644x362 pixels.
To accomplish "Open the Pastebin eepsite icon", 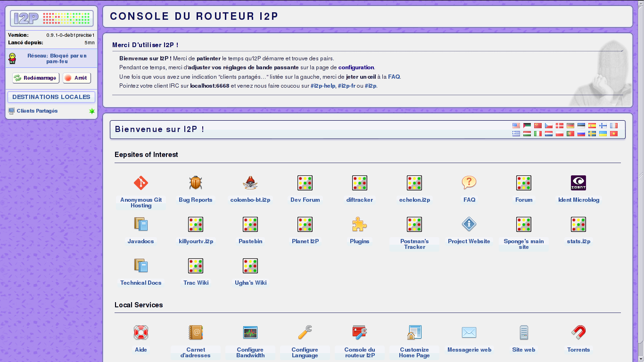I will pos(250,224).
